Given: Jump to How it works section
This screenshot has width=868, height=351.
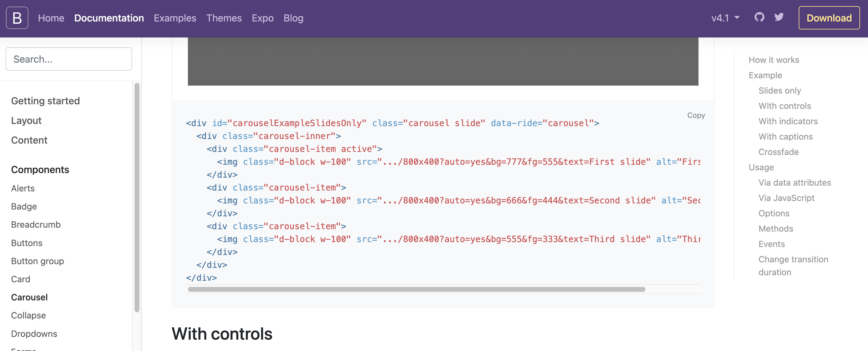Looking at the screenshot, I should [x=774, y=60].
